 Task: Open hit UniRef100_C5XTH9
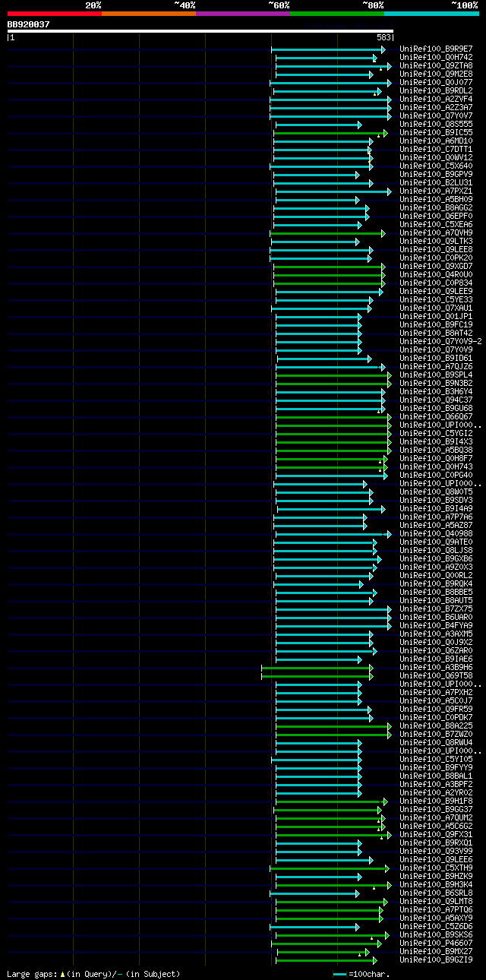tap(436, 868)
